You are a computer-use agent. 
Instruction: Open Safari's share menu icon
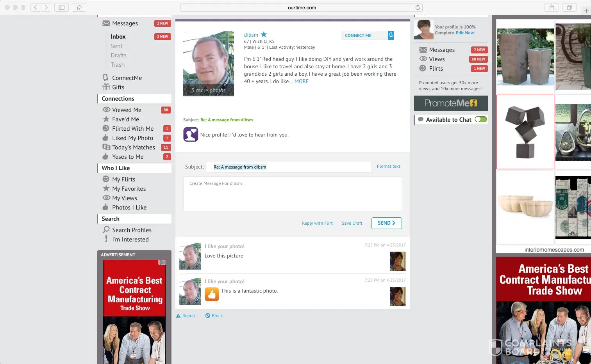552,7
